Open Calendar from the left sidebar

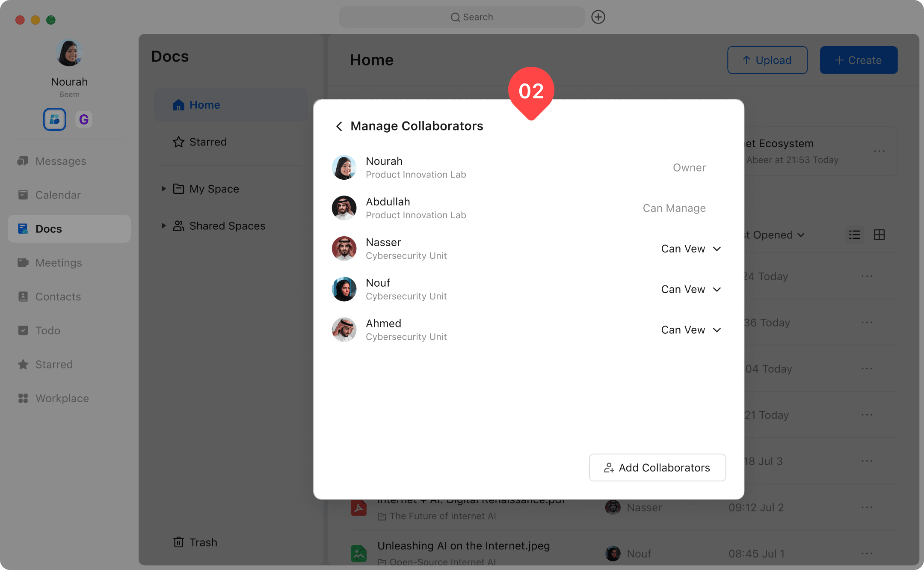click(x=58, y=195)
